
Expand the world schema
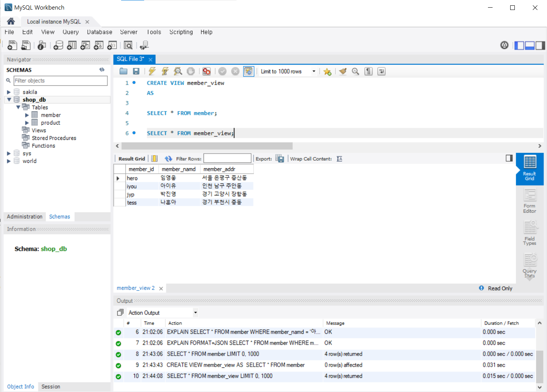(x=8, y=161)
